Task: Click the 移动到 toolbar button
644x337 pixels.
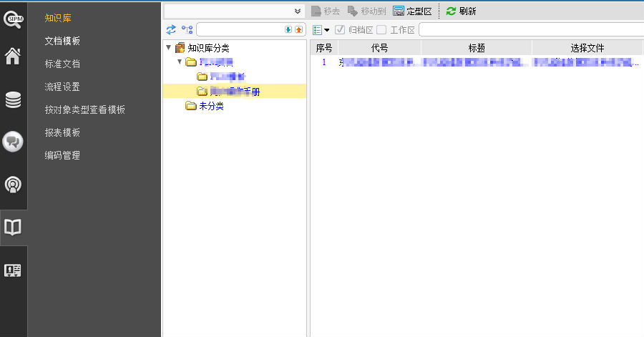Action: [x=367, y=11]
